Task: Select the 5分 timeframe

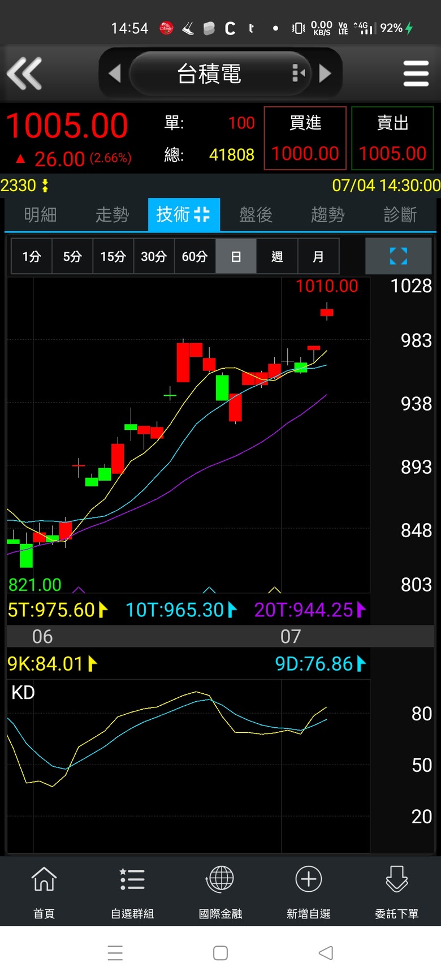Action: click(72, 257)
